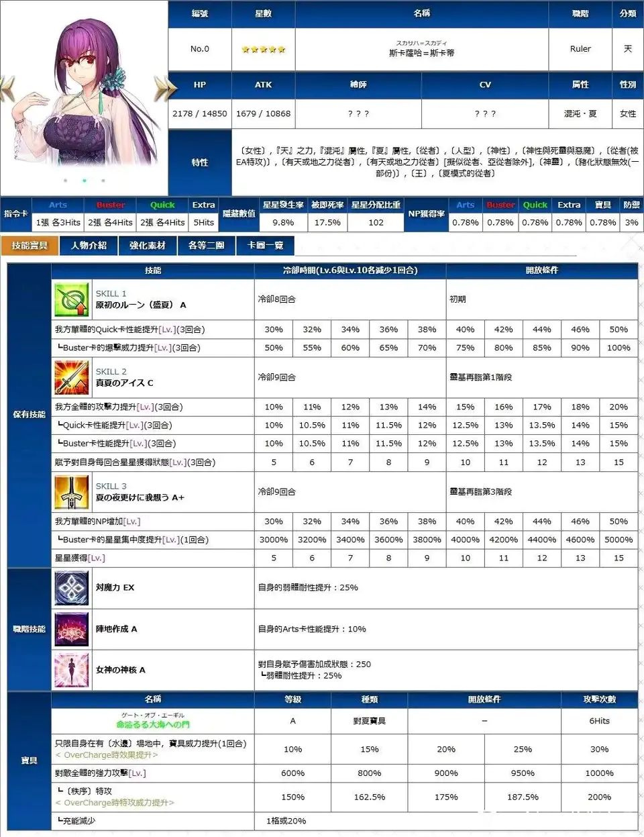
Task: Click the 女神の神核 A skill icon
Action: tap(72, 670)
